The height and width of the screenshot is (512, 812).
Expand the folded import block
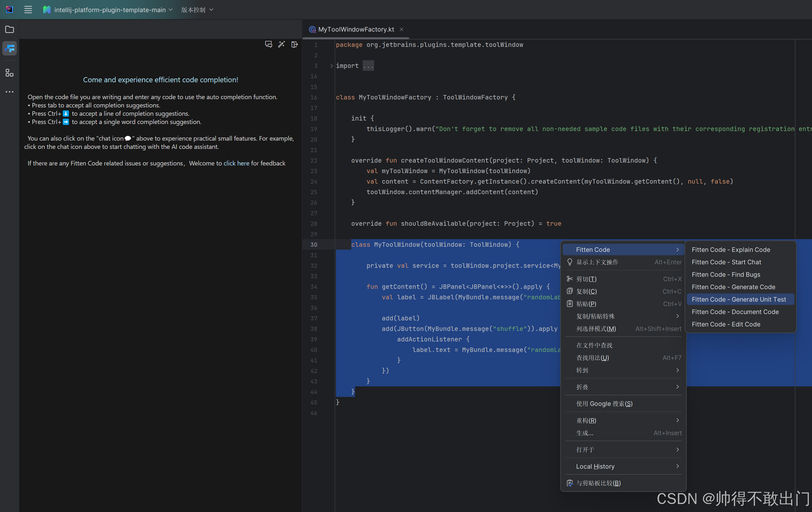pyautogui.click(x=331, y=66)
